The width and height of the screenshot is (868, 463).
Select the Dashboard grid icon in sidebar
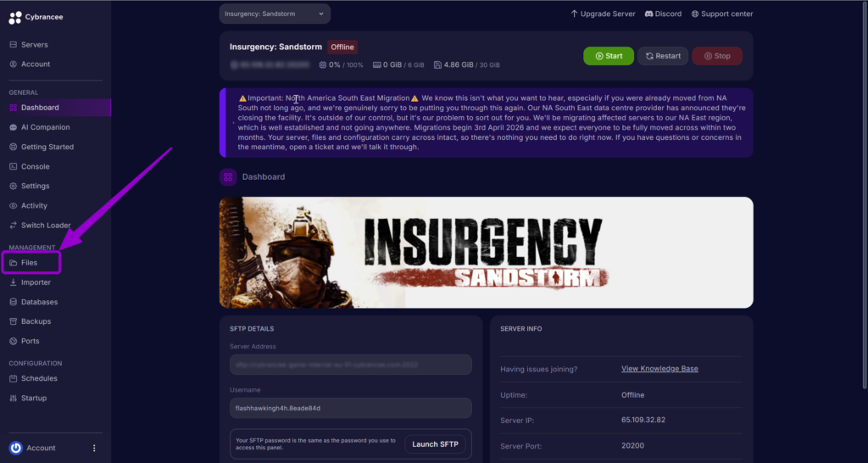coord(14,108)
